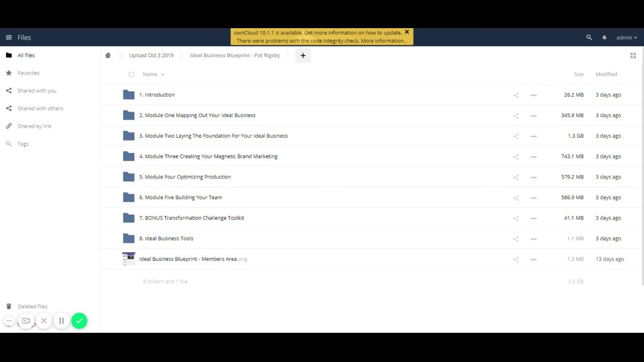Share the 7. BONUS Transformation folder
The height and width of the screenshot is (362, 644).
[516, 218]
